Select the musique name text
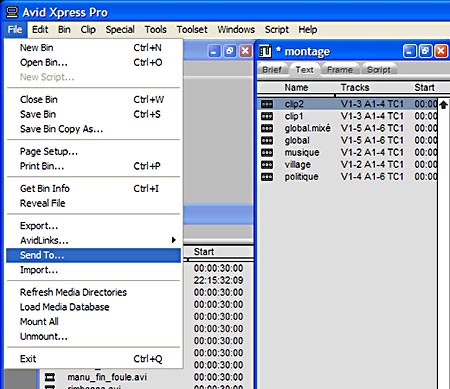The height and width of the screenshot is (389, 450). [302, 152]
